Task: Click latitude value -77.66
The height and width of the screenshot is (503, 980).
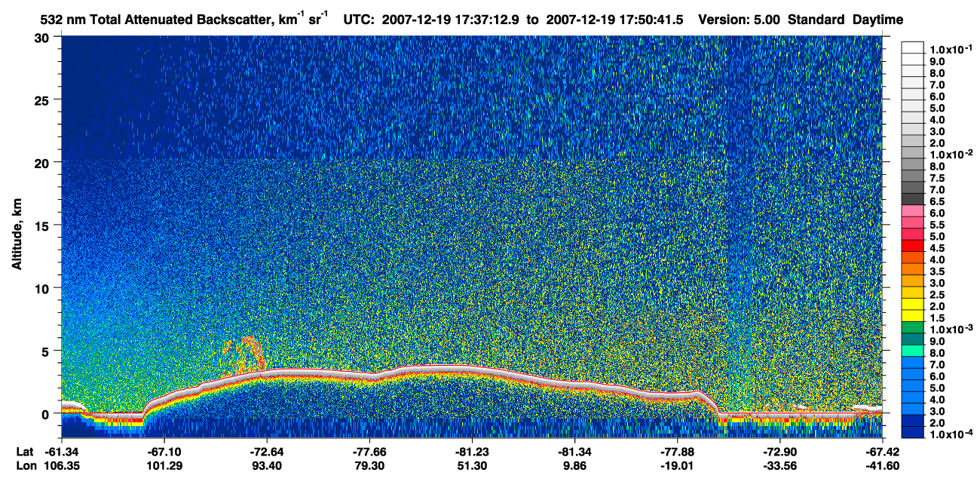Action: pos(369,452)
